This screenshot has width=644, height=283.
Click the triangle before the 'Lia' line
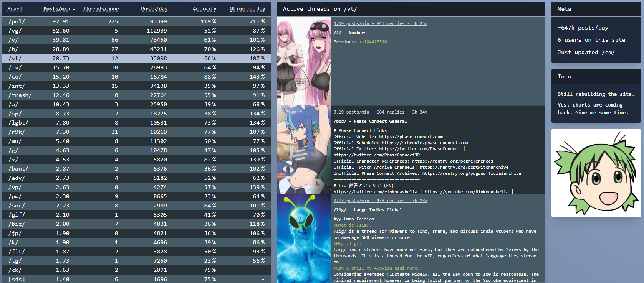(335, 186)
